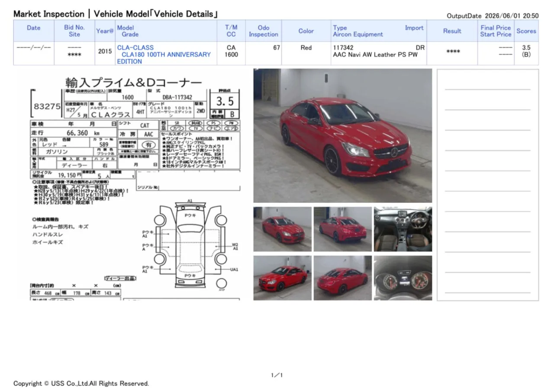Open the large red CLA front photo
This screenshot has width=554, height=392.
343,135
